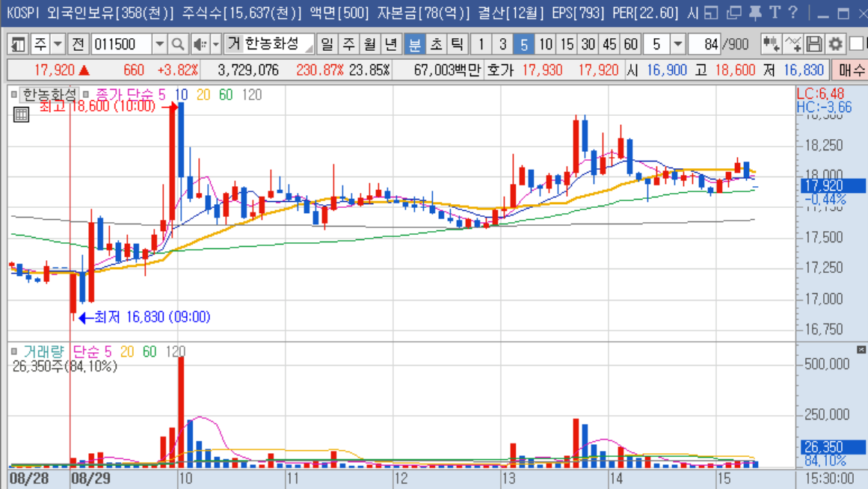Click the 120 moving average legend in price chart
The height and width of the screenshot is (489, 868).
click(x=252, y=95)
